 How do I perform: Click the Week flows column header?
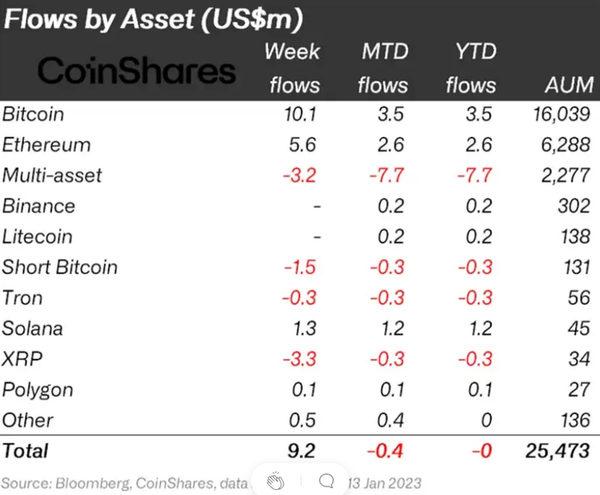(294, 69)
